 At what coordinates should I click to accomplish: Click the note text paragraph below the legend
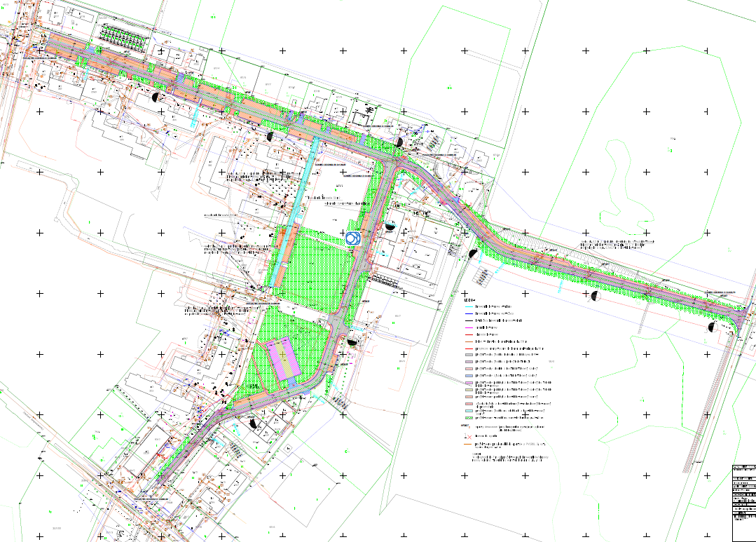click(508, 458)
